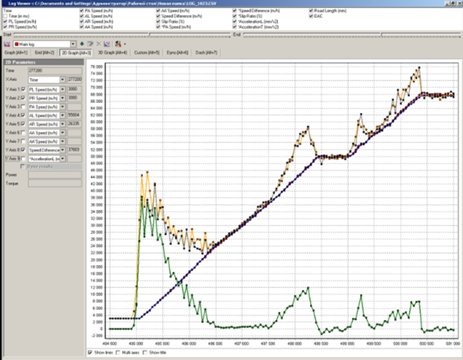
Task: Expand the Y Axis 4 parameter dropdown
Action: coord(62,115)
